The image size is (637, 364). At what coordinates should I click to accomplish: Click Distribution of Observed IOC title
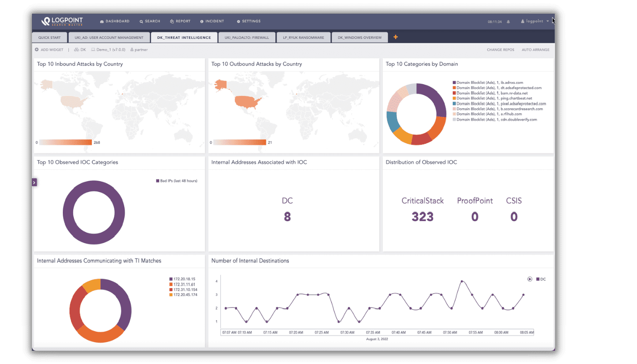pyautogui.click(x=421, y=162)
